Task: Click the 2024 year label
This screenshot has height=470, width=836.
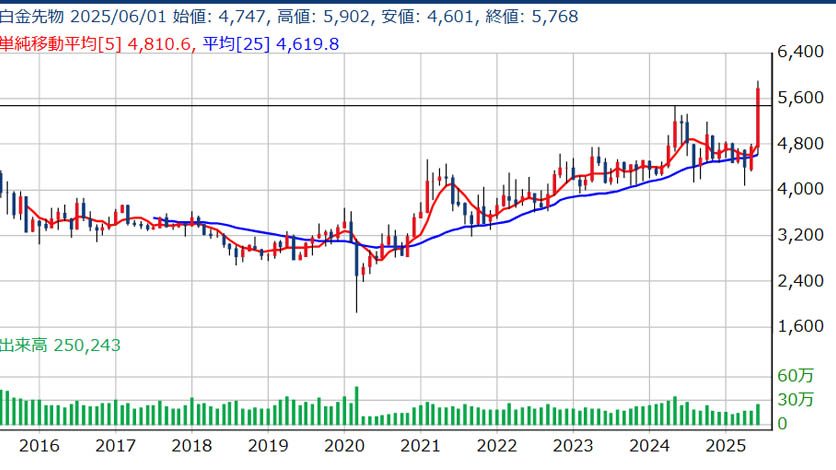Action: pos(649,445)
